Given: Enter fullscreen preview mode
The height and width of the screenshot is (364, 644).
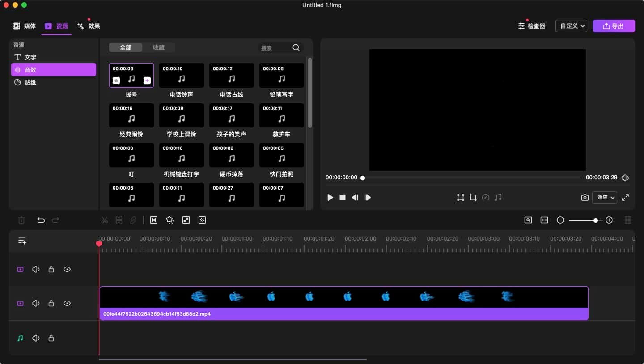Looking at the screenshot, I should coord(626,197).
